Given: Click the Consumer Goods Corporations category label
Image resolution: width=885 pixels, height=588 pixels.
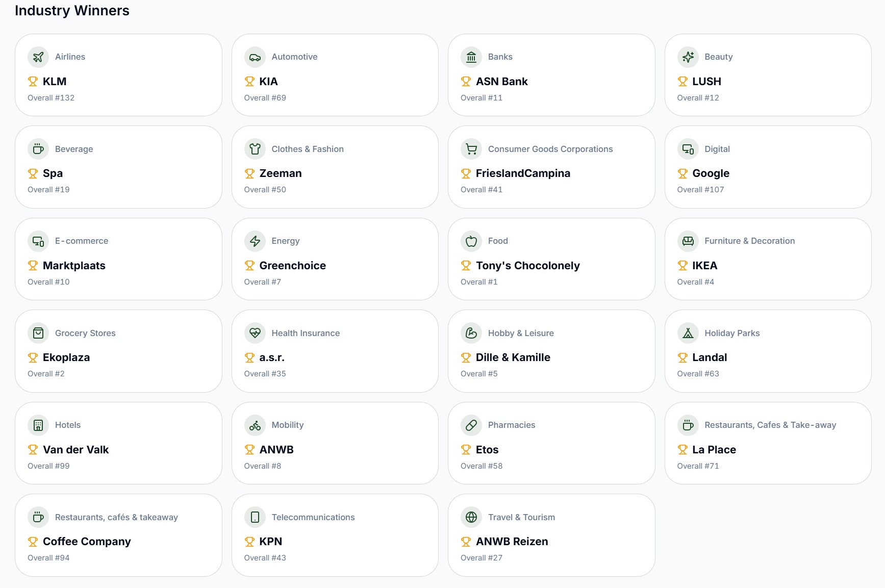Looking at the screenshot, I should (x=550, y=149).
